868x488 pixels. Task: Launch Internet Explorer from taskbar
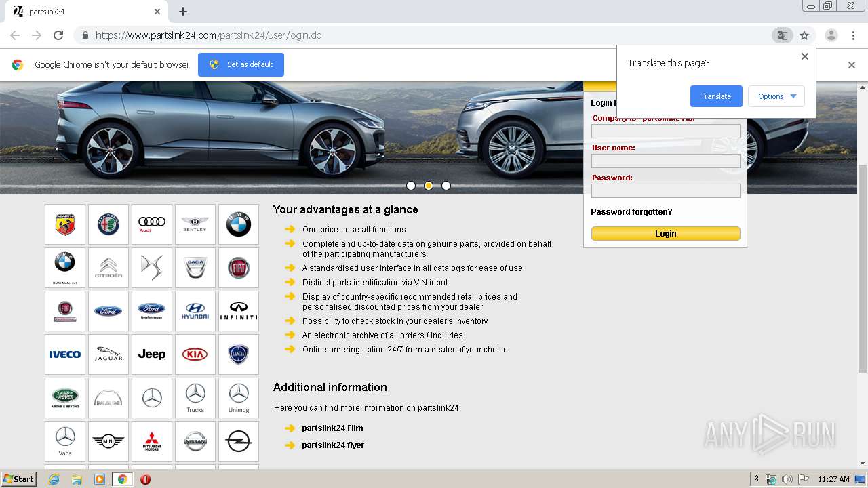(54, 479)
